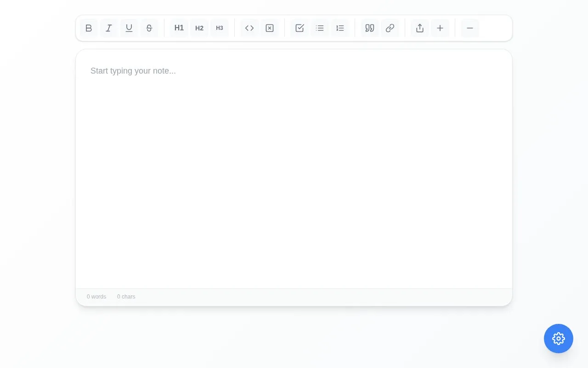Click the minus icon in toolbar
The width and height of the screenshot is (588, 368).
coord(470,28)
